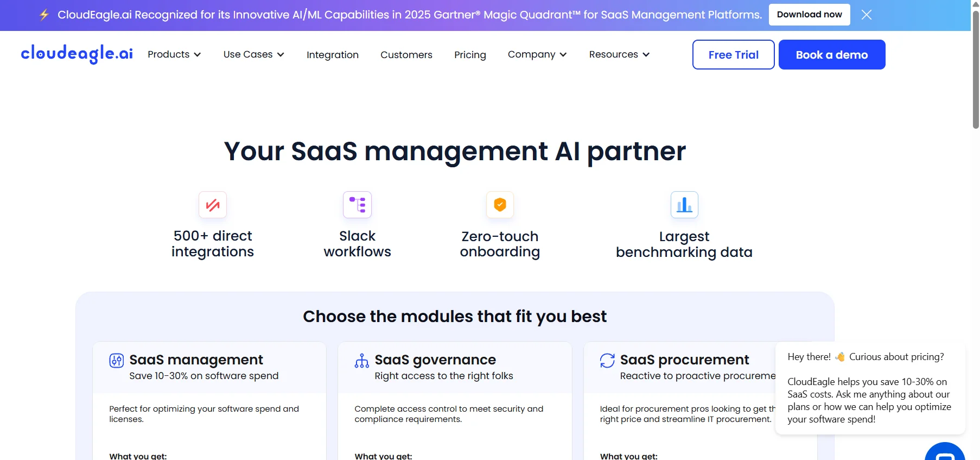Click the SaaS management module icon
Viewport: 980px width, 460px height.
[x=117, y=361]
